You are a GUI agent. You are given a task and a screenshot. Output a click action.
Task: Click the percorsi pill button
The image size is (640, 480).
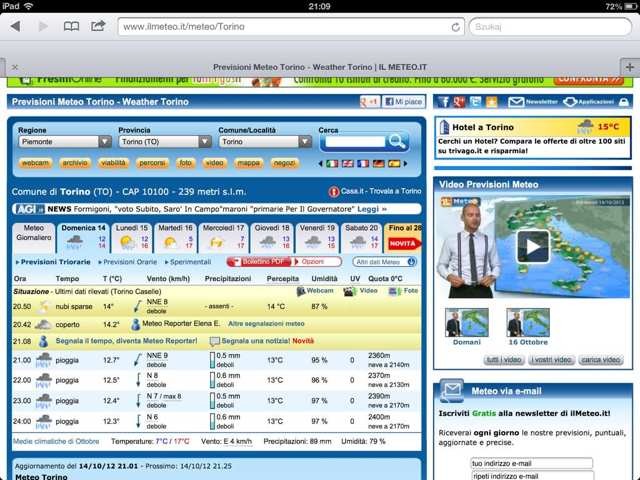[152, 163]
